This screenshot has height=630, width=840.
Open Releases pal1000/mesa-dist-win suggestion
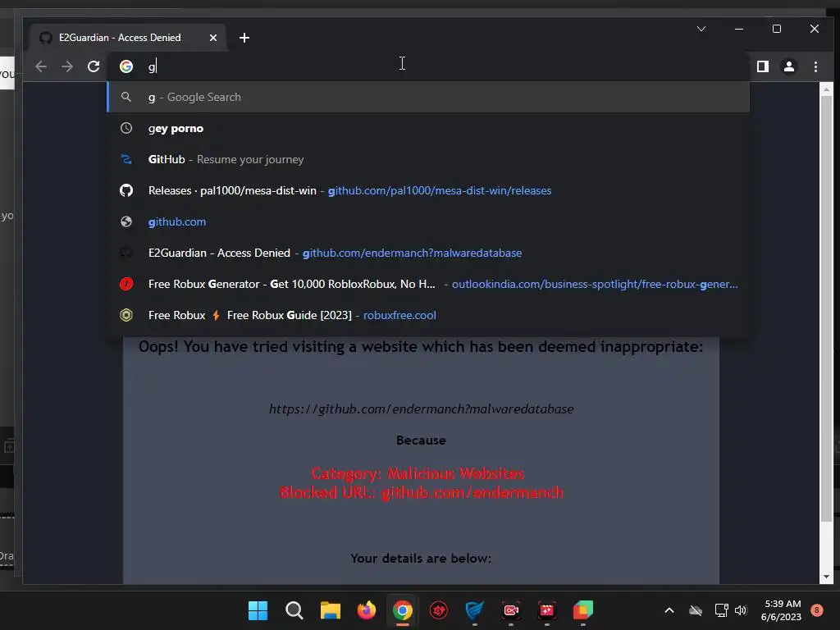point(428,190)
